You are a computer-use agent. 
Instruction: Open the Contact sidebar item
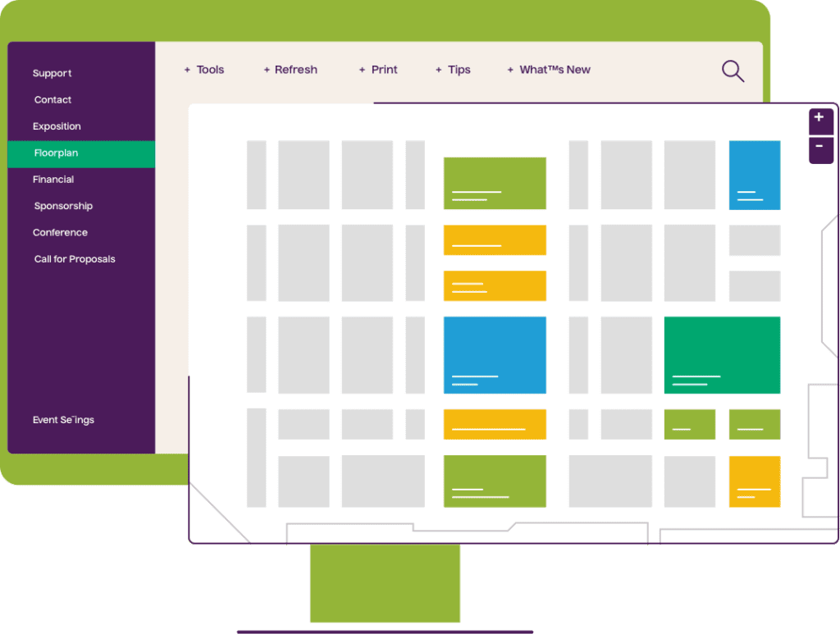coord(52,99)
